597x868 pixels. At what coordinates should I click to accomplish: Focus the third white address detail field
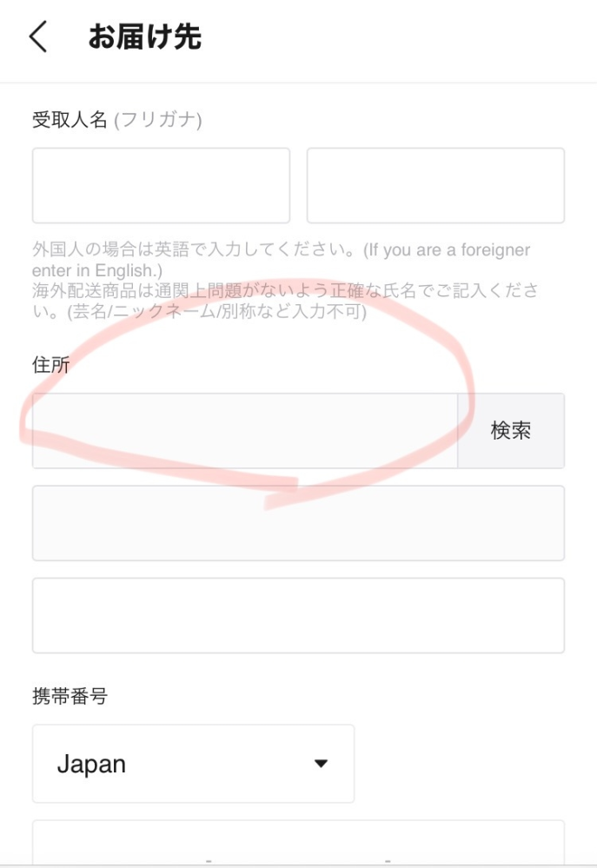pyautogui.click(x=299, y=615)
